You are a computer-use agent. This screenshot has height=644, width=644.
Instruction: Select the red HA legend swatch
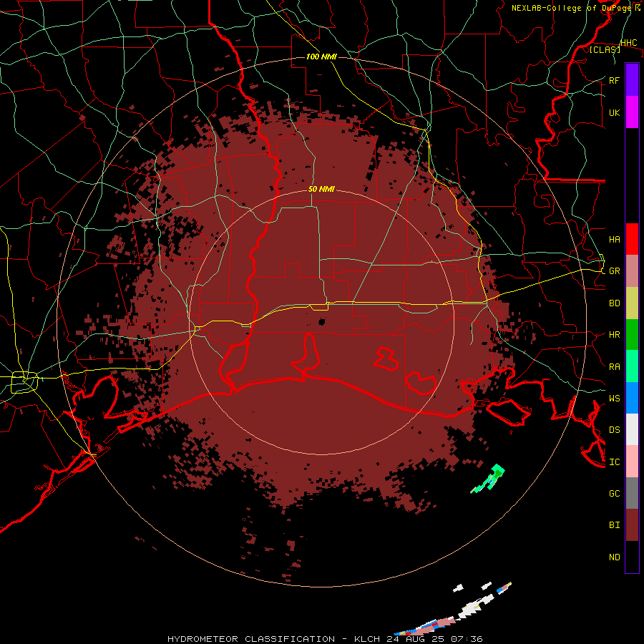pyautogui.click(x=632, y=239)
